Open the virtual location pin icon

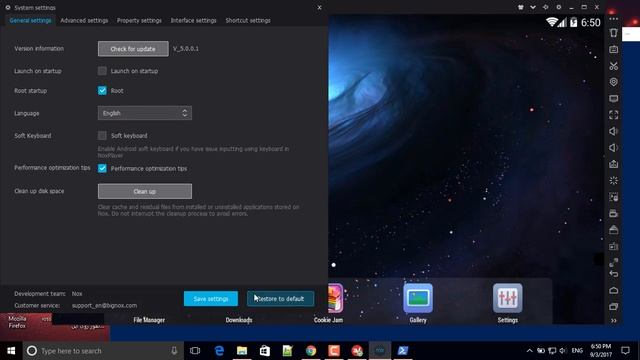613,82
